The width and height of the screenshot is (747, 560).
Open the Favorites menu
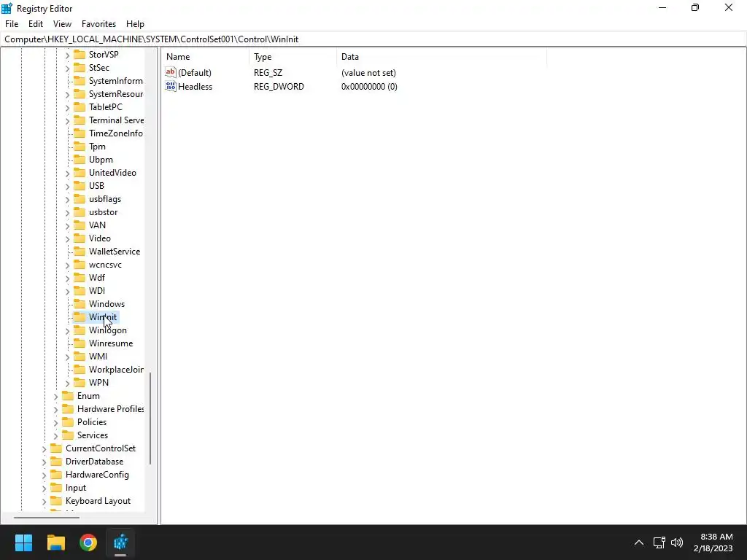98,24
